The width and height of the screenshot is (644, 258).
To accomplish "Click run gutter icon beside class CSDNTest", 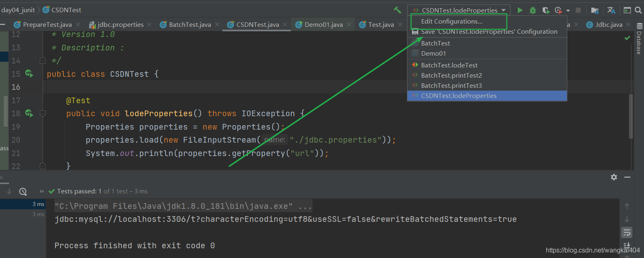I will pyautogui.click(x=29, y=74).
